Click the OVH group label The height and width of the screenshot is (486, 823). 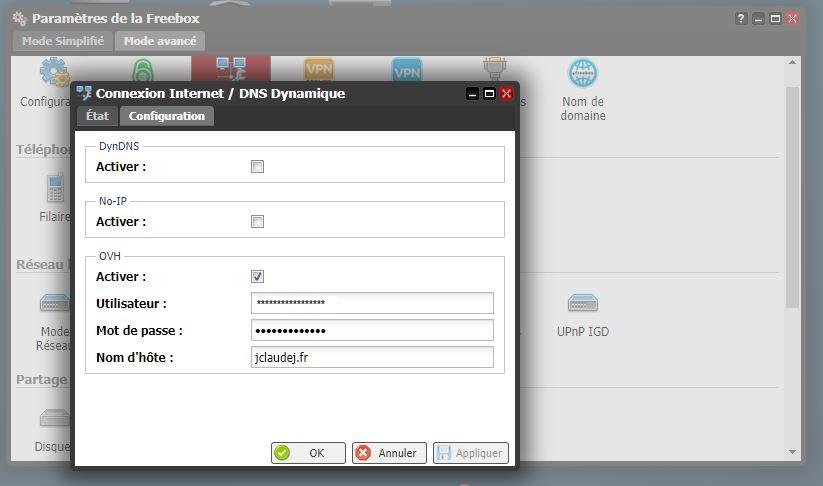[110, 256]
